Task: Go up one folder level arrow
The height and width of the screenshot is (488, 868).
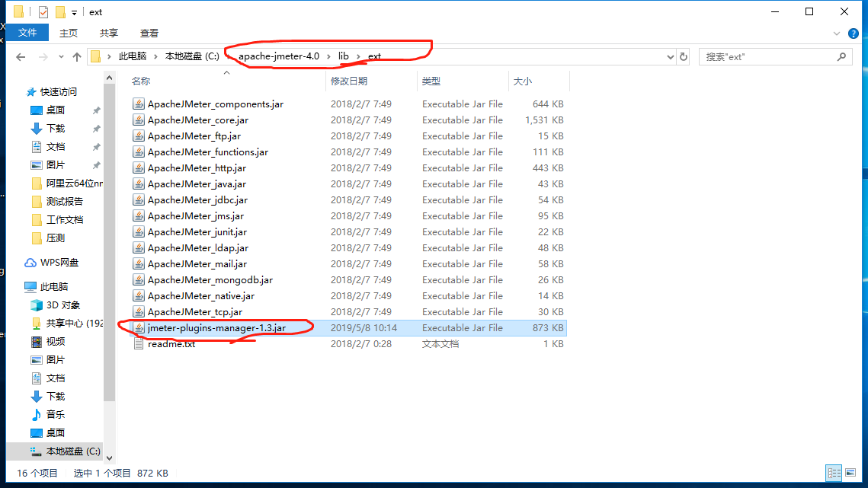Action: 77,56
